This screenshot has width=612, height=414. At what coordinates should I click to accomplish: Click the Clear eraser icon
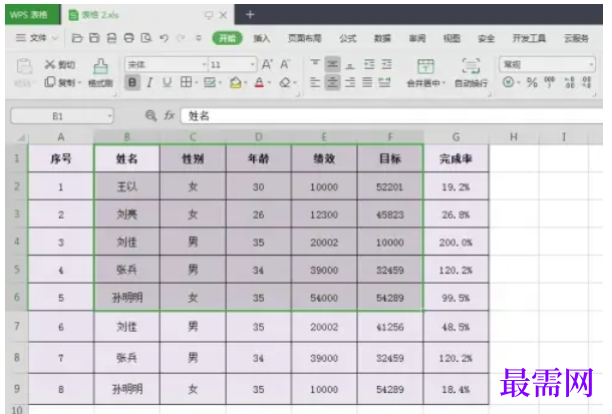click(x=285, y=82)
